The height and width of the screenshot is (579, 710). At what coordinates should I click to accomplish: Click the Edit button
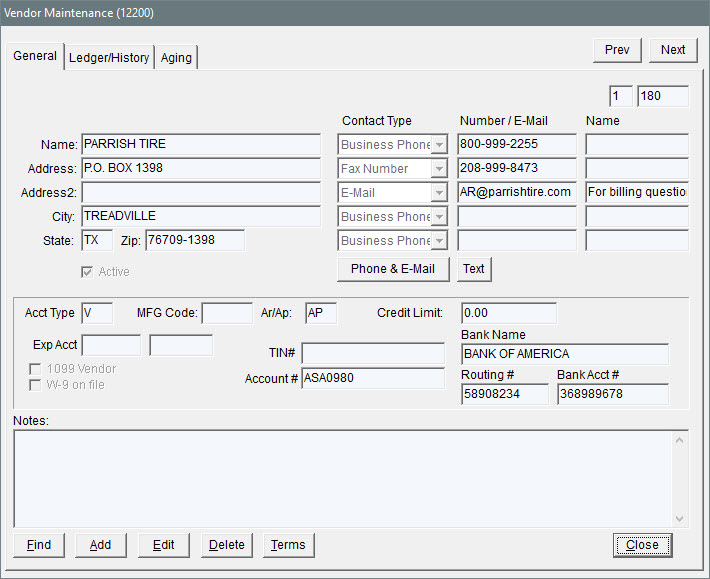click(x=163, y=545)
